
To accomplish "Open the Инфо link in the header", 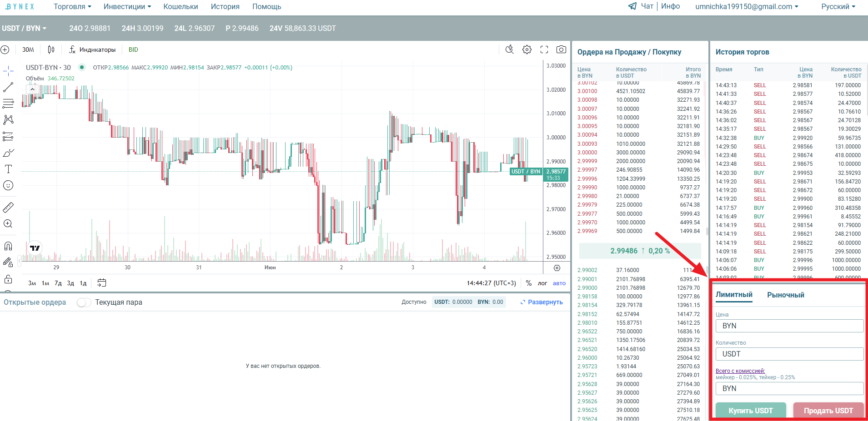I will (x=671, y=6).
